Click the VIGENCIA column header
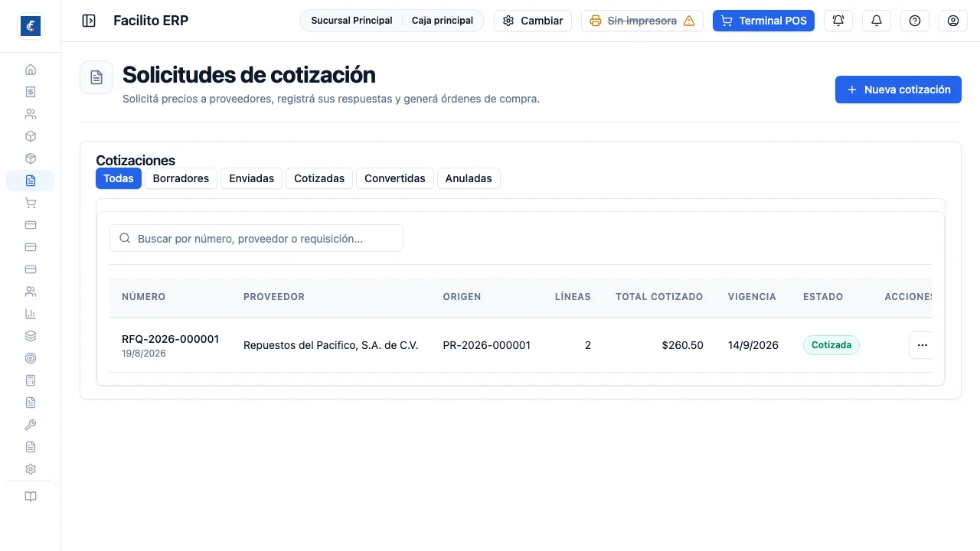The width and height of the screenshot is (980, 551). coord(752,297)
